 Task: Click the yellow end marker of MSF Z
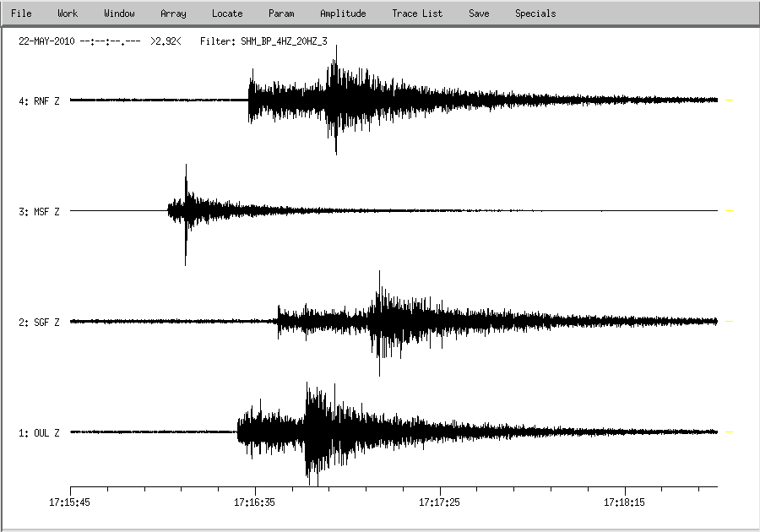tap(729, 211)
